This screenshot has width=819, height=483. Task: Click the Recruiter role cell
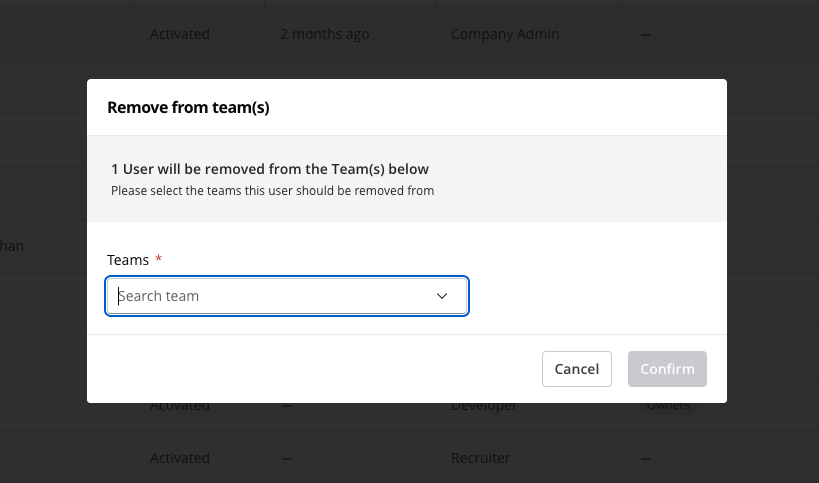point(480,458)
